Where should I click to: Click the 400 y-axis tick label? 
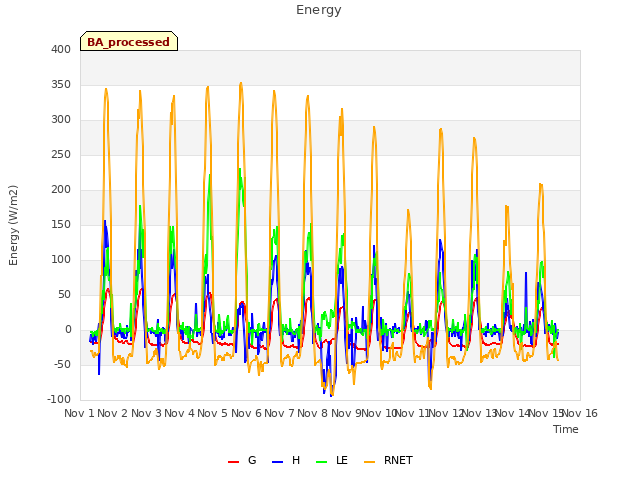pyautogui.click(x=61, y=49)
